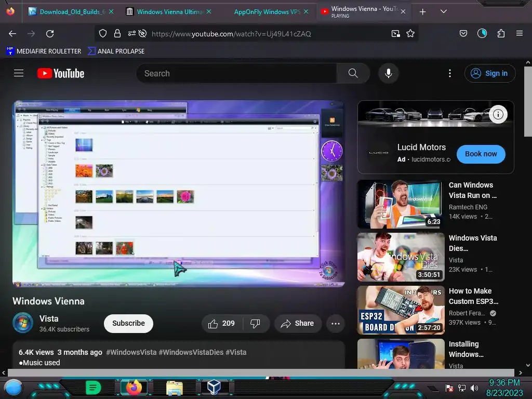This screenshot has height=399, width=532.
Task: Click the Firefox address bar URL
Action: click(231, 34)
